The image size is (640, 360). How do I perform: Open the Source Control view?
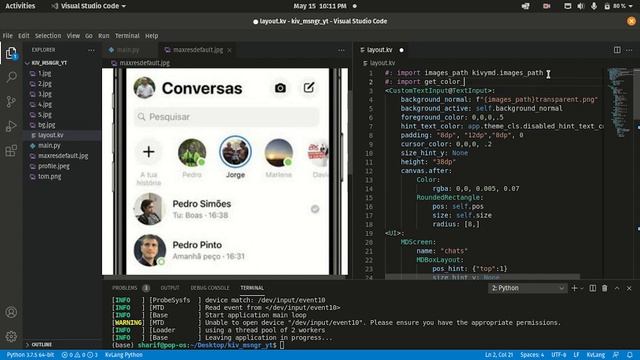click(x=11, y=102)
